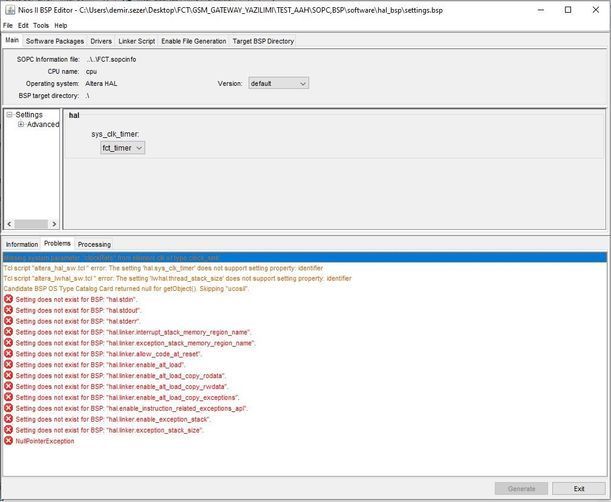Click error icon for enable_alt_load_copy_exceptions
611x502 pixels.
(x=8, y=398)
